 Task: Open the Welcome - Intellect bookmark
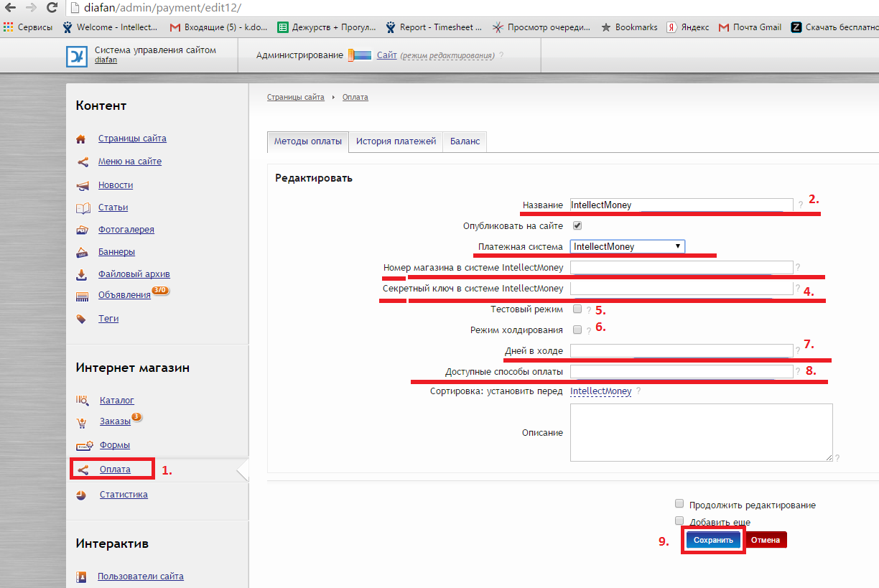pyautogui.click(x=111, y=27)
